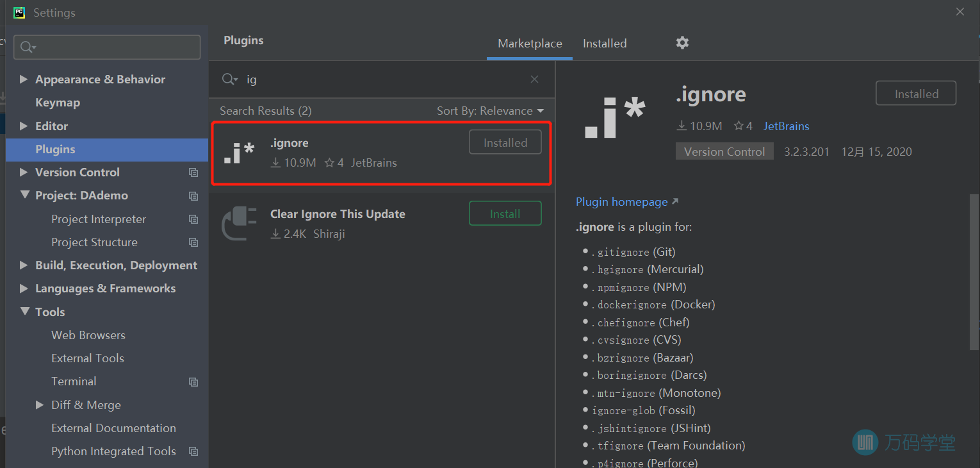Open Project Structure settings
980x468 pixels.
tap(94, 242)
